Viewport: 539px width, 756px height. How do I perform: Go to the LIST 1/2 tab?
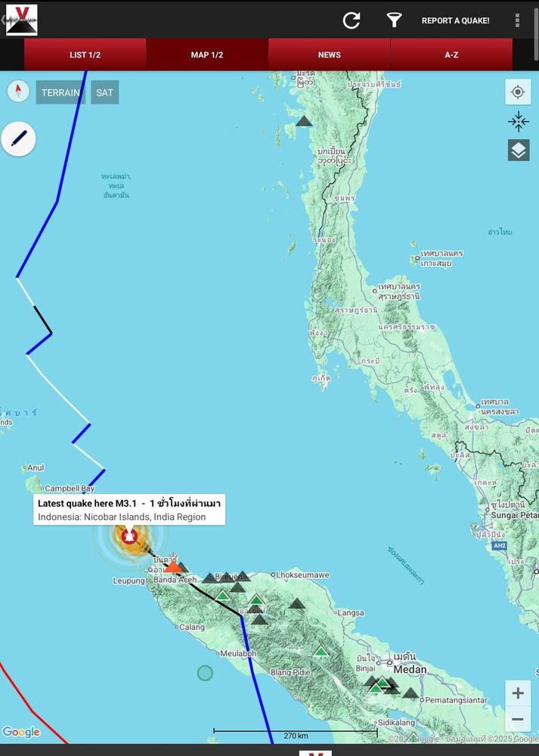point(85,54)
